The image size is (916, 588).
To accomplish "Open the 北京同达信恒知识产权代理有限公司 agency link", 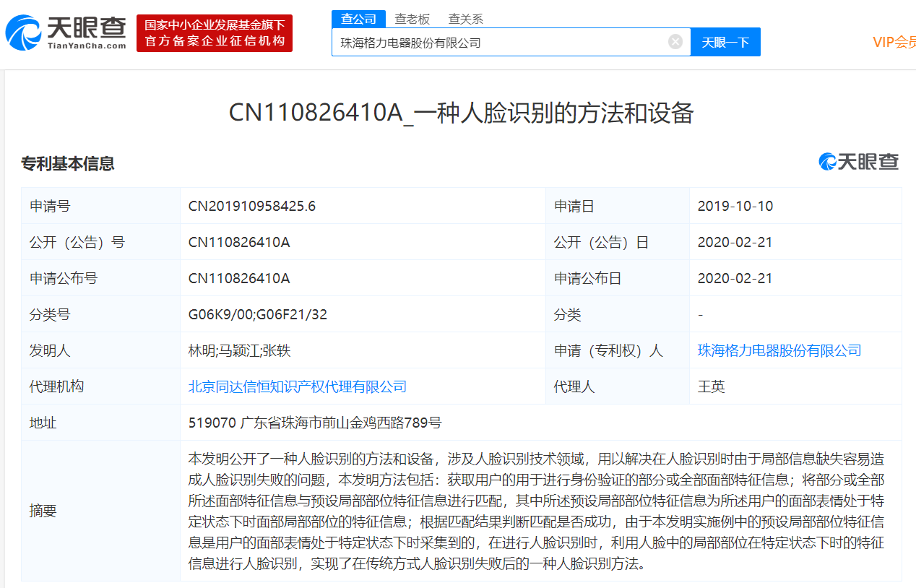I will pos(296,386).
